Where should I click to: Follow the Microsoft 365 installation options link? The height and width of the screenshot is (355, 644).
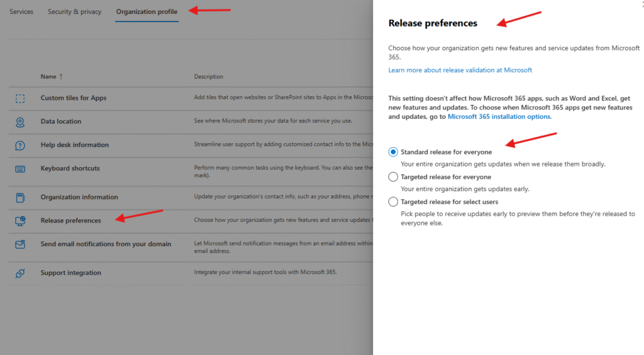[x=499, y=117]
